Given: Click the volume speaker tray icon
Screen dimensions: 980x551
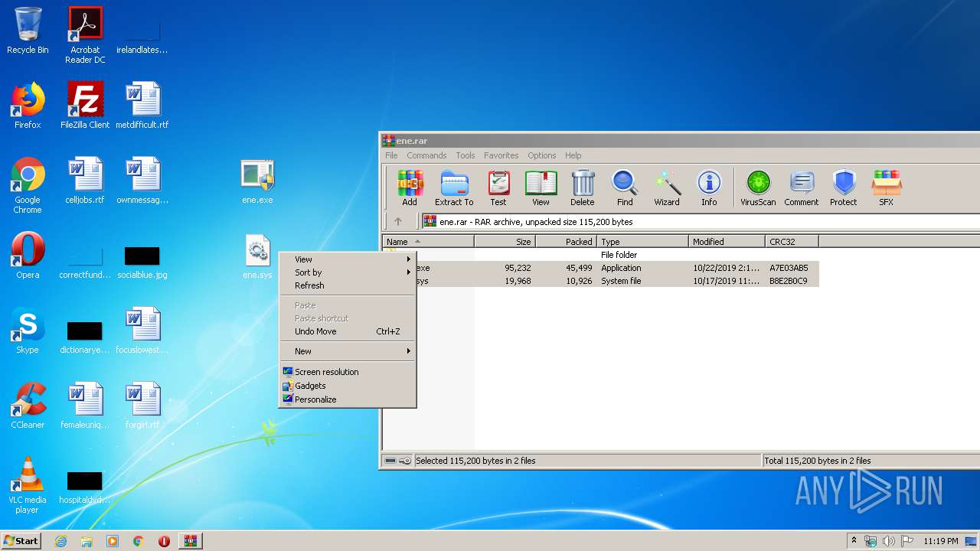Looking at the screenshot, I should (888, 541).
